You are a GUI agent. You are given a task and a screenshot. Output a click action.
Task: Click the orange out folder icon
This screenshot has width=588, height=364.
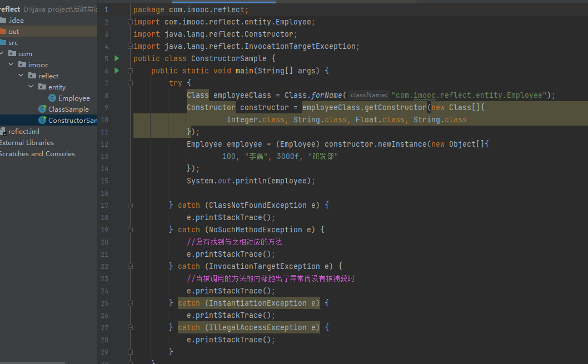(x=3, y=32)
